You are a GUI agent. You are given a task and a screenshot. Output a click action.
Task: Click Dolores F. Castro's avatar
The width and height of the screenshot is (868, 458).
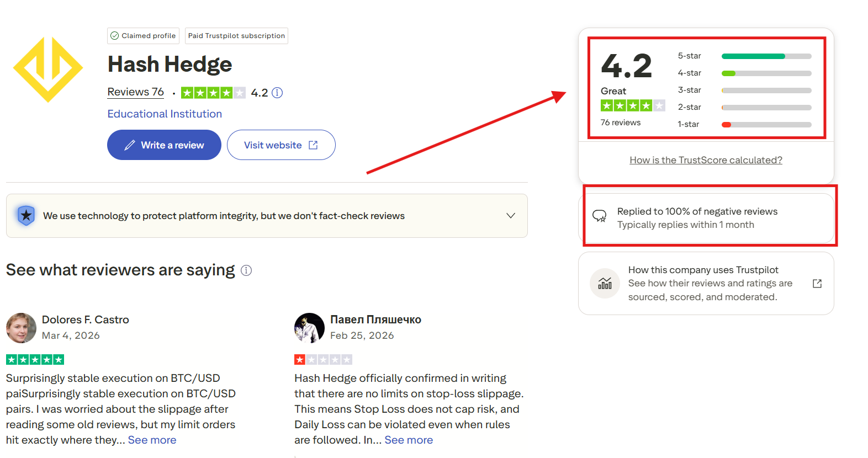(x=21, y=328)
